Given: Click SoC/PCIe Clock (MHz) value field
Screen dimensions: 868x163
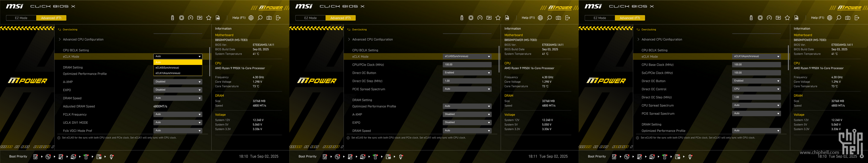Looking at the screenshot, I should tap(756, 72).
